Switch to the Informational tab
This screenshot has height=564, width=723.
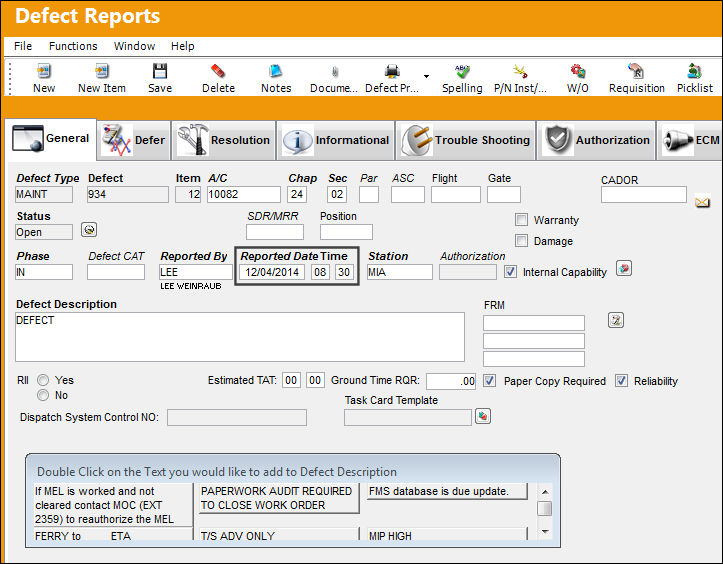(336, 140)
